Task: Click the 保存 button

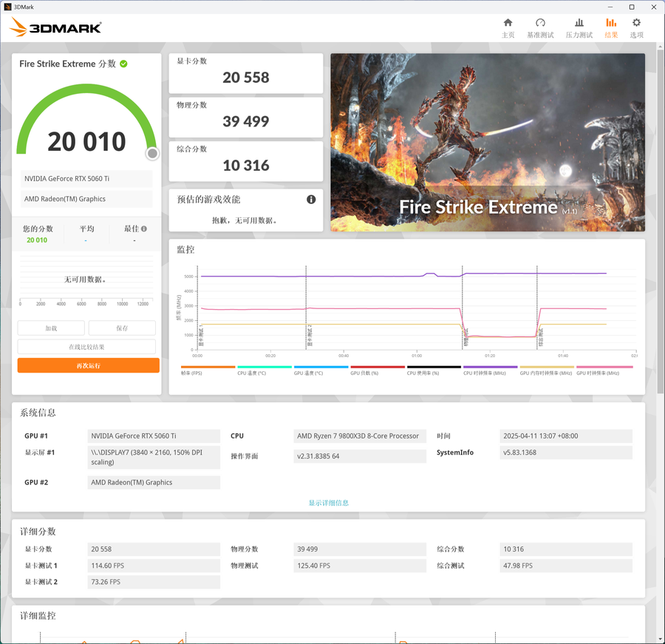Action: 122,328
